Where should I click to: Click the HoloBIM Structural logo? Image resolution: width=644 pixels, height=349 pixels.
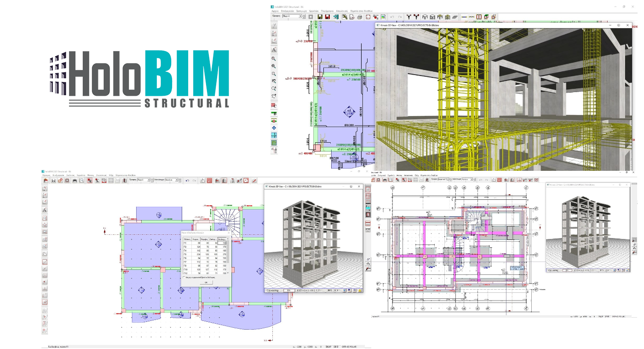pyautogui.click(x=139, y=78)
